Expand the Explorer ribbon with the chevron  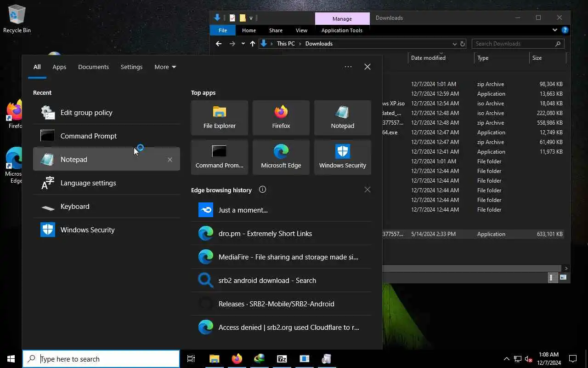click(555, 30)
